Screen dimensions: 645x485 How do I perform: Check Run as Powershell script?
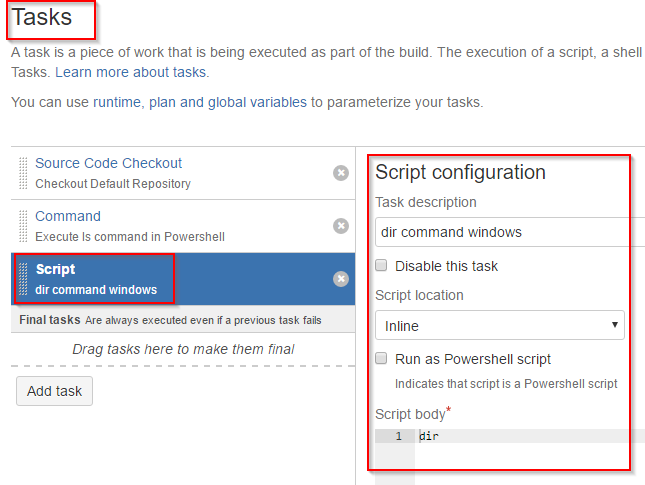pyautogui.click(x=381, y=359)
